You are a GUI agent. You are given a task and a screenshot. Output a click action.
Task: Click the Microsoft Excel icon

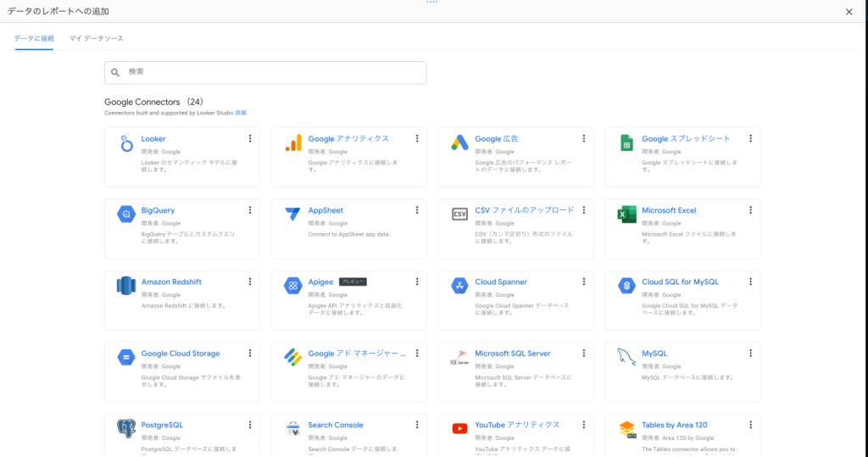[x=626, y=214]
